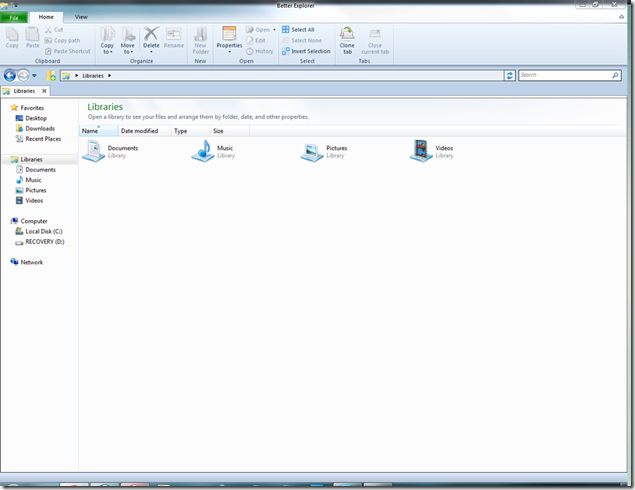Expand arrow after Libraries in address bar
This screenshot has height=490, width=635.
pyautogui.click(x=109, y=76)
